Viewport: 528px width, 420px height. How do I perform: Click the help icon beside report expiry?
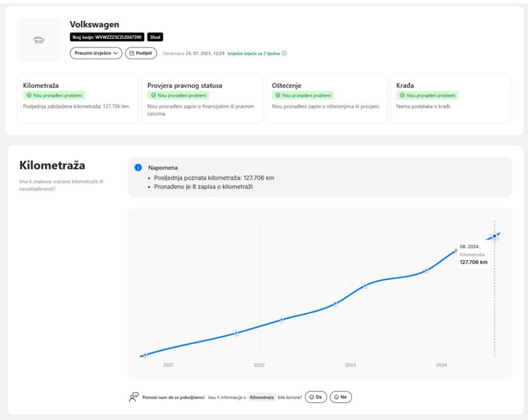point(284,54)
